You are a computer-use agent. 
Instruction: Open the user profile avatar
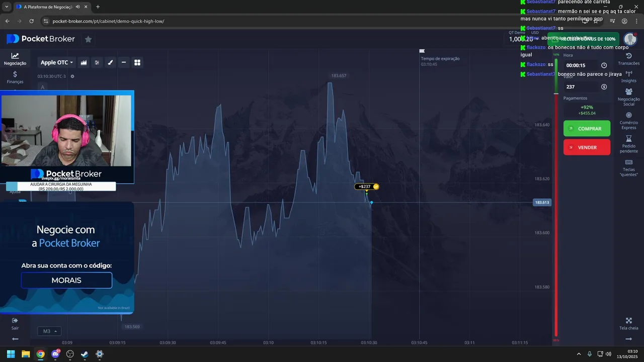[x=630, y=39]
